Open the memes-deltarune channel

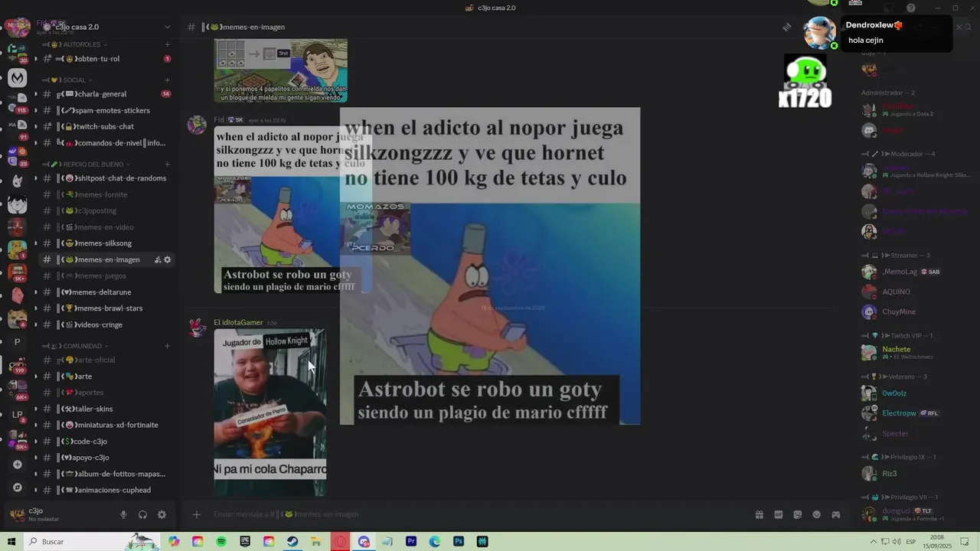[x=106, y=292]
